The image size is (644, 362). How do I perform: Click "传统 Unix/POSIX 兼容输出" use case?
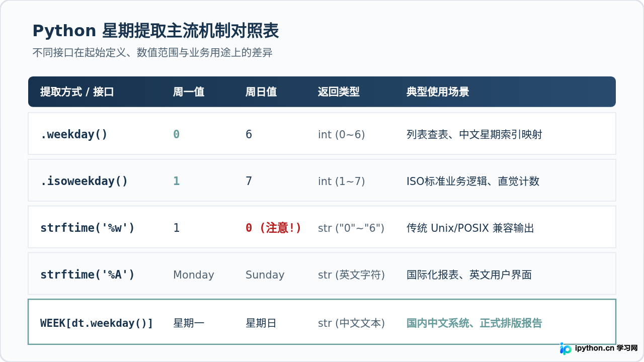pyautogui.click(x=470, y=228)
